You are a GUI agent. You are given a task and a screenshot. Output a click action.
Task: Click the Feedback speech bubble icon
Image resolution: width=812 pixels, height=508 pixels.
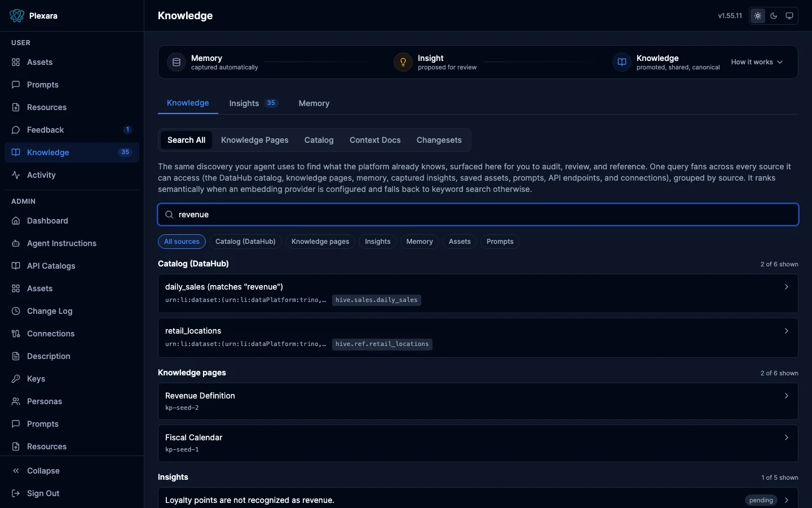coord(16,130)
